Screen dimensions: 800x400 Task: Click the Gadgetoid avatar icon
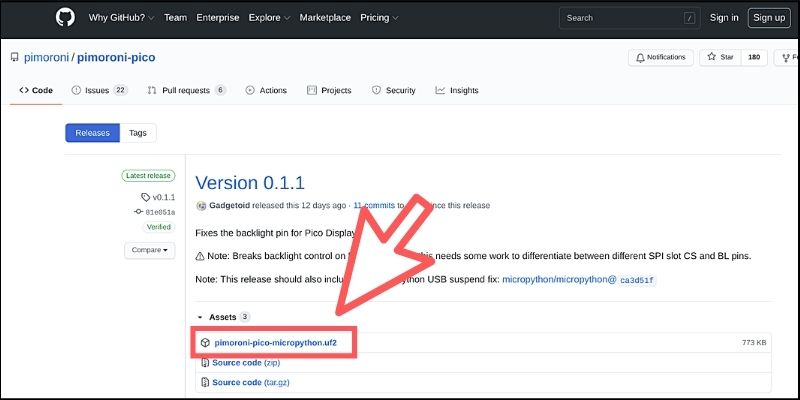201,206
